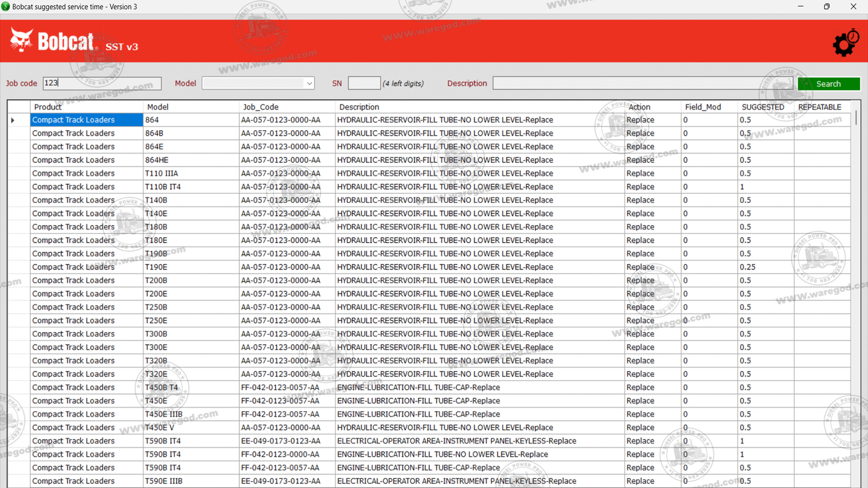Screen dimensions: 868x488
Task: Focus the SN text box
Action: [364, 83]
